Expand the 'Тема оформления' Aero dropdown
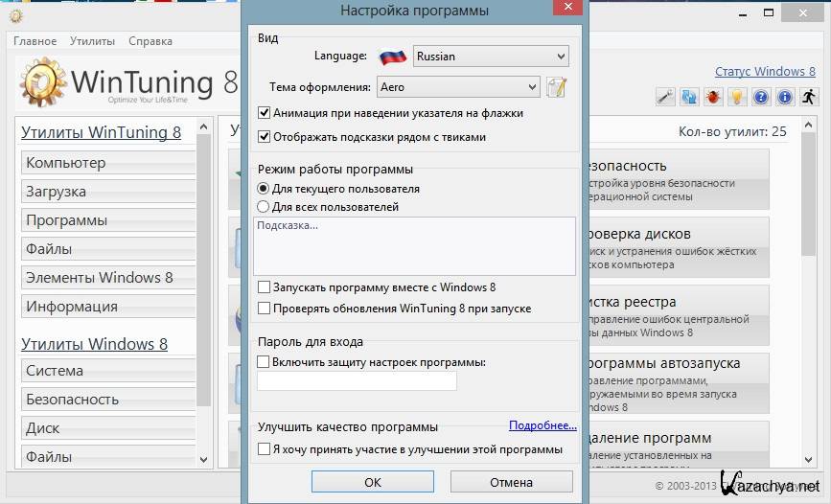Viewport: 831px width, 504px height. (458, 87)
